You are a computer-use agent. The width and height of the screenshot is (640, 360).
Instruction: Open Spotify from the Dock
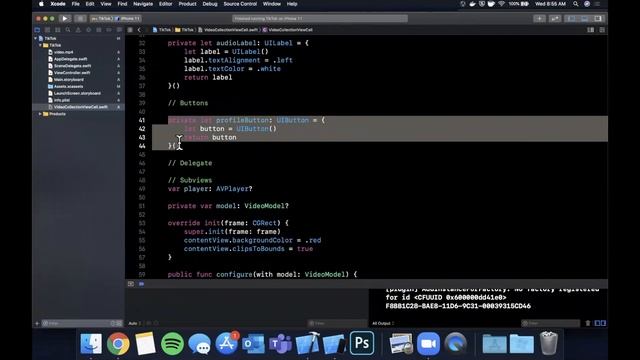click(x=172, y=343)
